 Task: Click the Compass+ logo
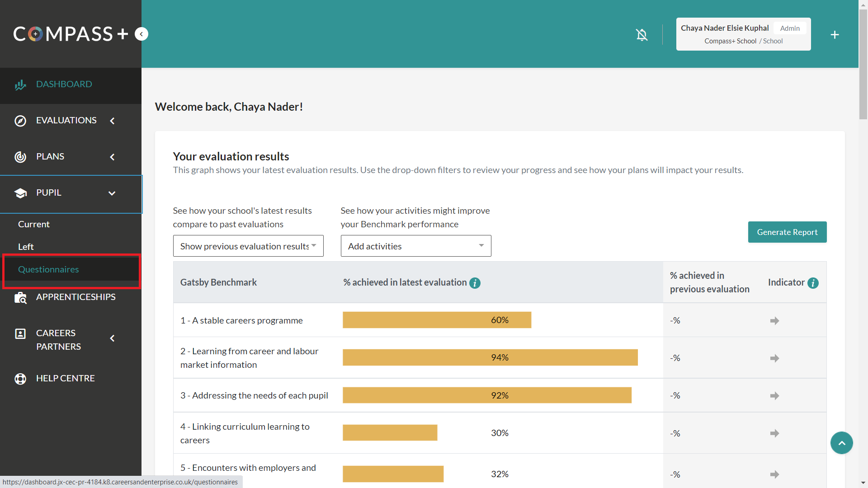click(x=71, y=34)
